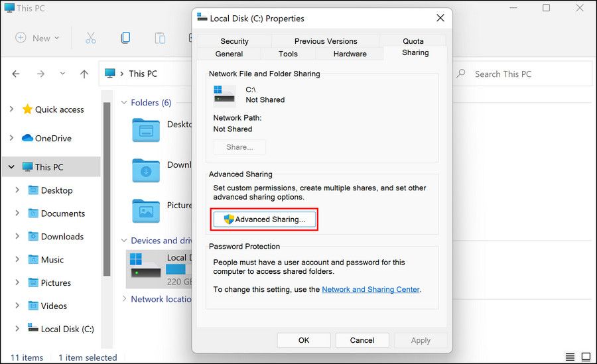The width and height of the screenshot is (597, 364).
Task: Click Apply in Properties dialog
Action: (421, 340)
